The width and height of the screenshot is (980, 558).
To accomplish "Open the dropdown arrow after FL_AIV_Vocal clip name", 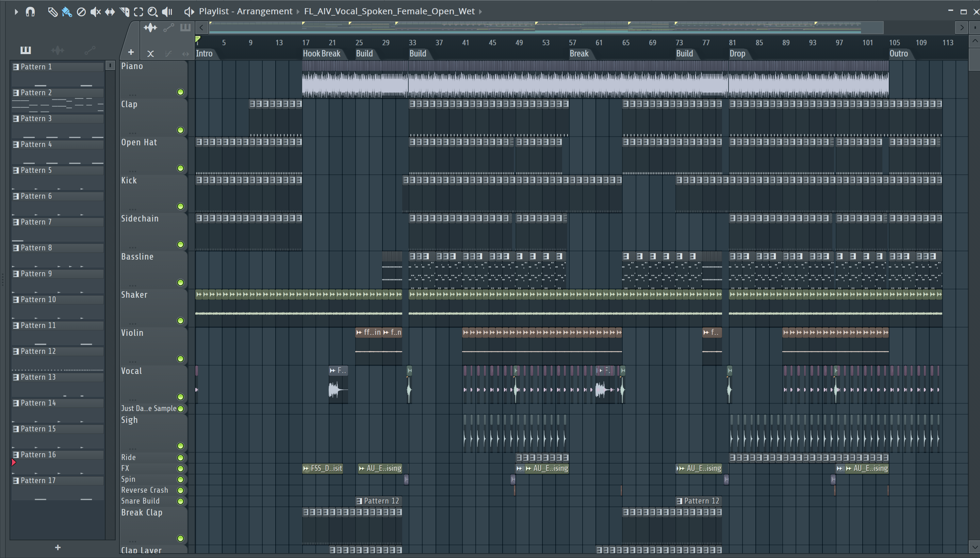I will [x=480, y=12].
